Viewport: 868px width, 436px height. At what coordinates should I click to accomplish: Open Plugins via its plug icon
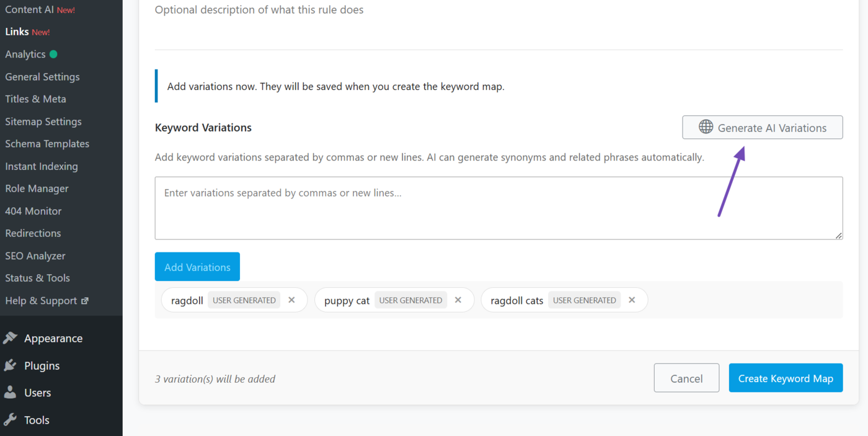[11, 365]
